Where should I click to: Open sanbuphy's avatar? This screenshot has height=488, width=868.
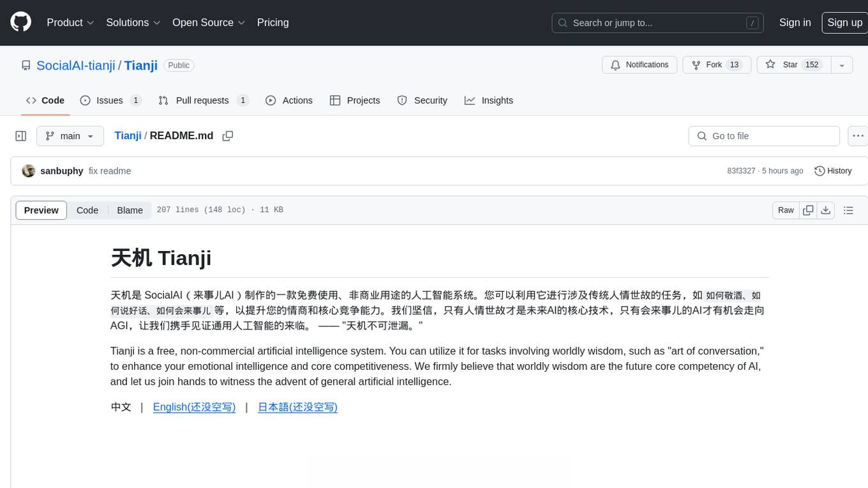(x=28, y=171)
